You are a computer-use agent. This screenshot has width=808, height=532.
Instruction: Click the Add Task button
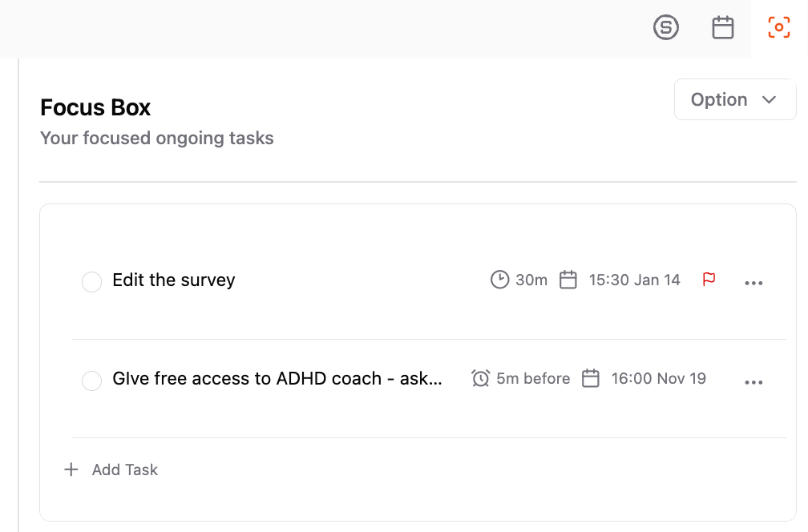(x=111, y=470)
